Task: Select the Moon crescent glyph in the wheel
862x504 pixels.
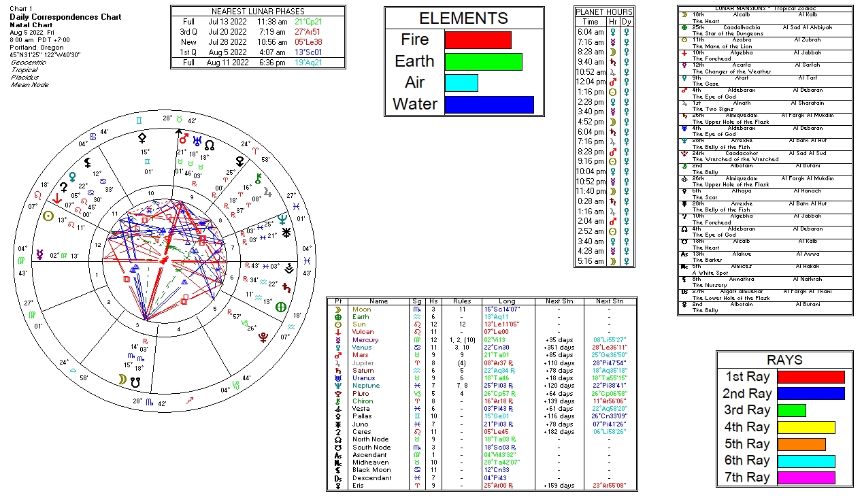Action: tap(122, 380)
